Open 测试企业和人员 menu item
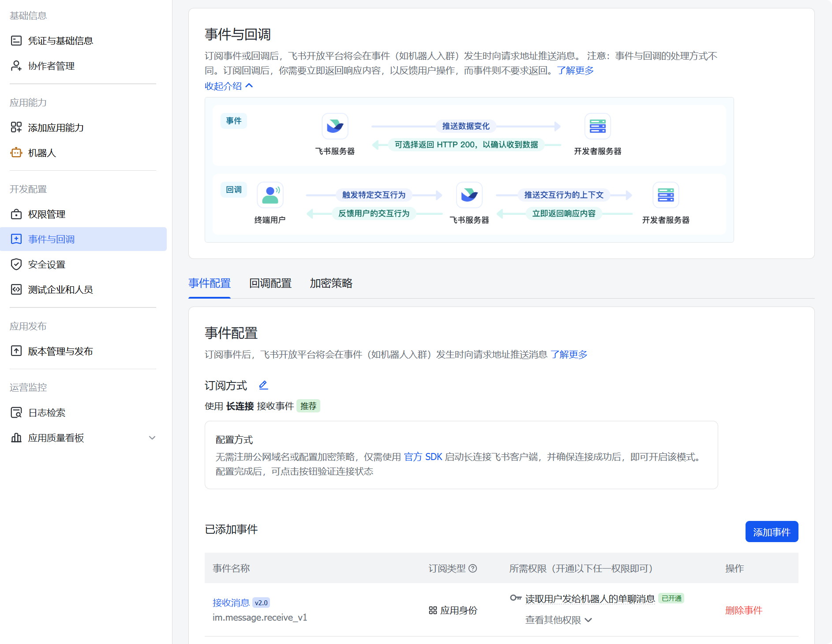This screenshot has width=832, height=644. click(83, 289)
